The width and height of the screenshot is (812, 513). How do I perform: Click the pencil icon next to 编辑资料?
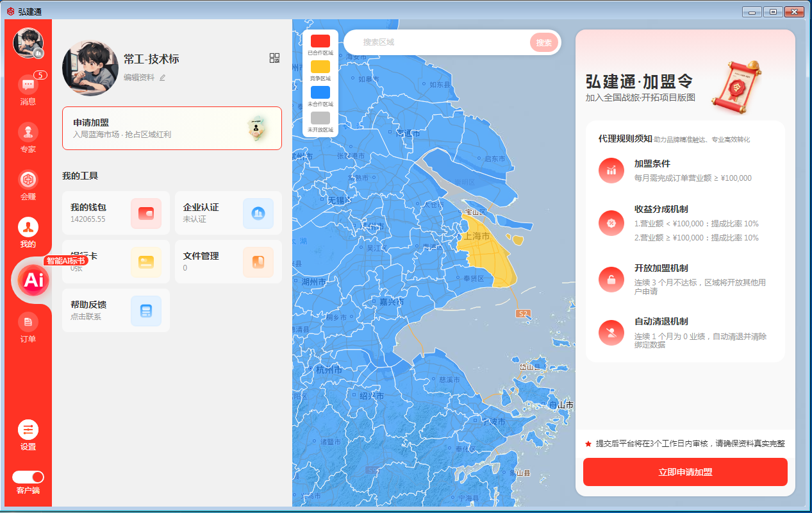click(x=162, y=78)
